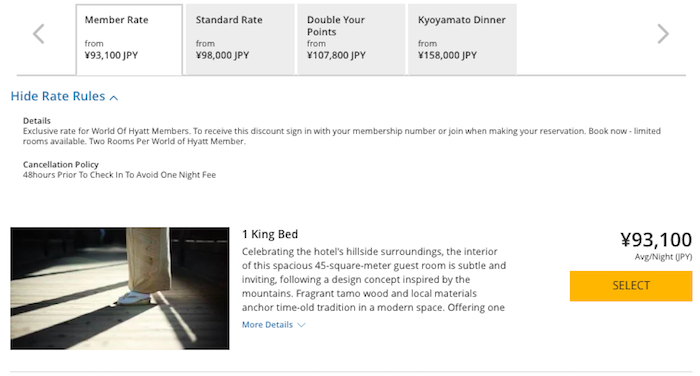Click the next rates right arrow
700x376 pixels.
663,34
